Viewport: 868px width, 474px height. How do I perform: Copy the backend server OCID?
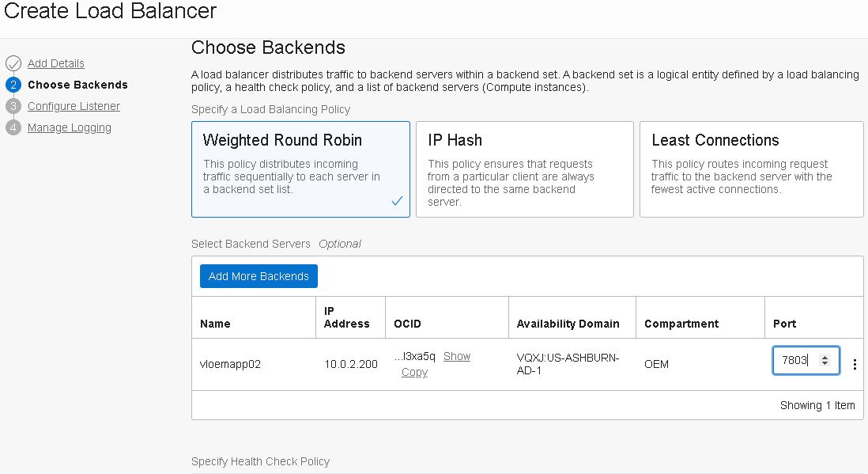(414, 372)
